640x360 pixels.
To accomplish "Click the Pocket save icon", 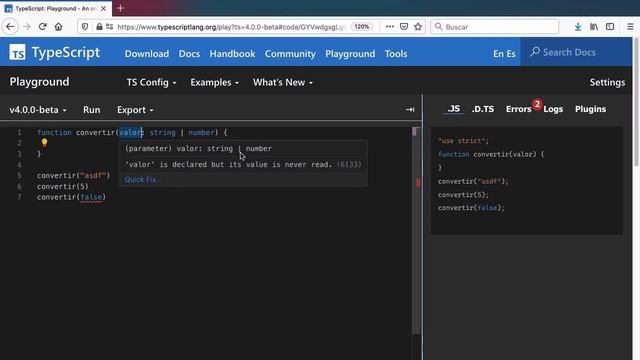I will click(x=404, y=27).
